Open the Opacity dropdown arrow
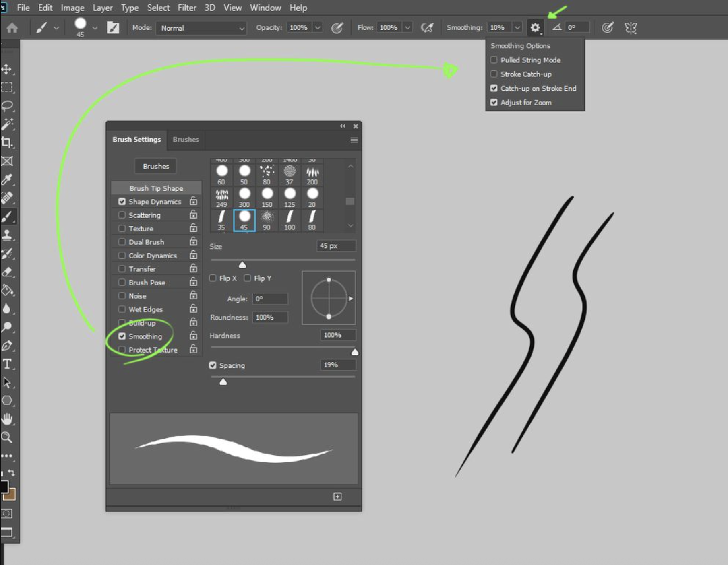728x565 pixels. click(x=318, y=27)
